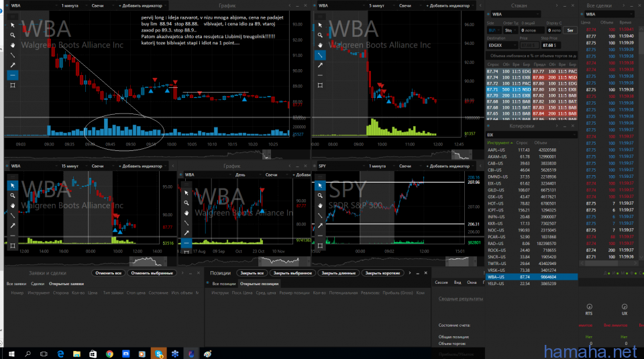Screen dimensions: 644x359
Task: Select the trend line tool in WBA 5-minute chart
Action: (x=321, y=55)
